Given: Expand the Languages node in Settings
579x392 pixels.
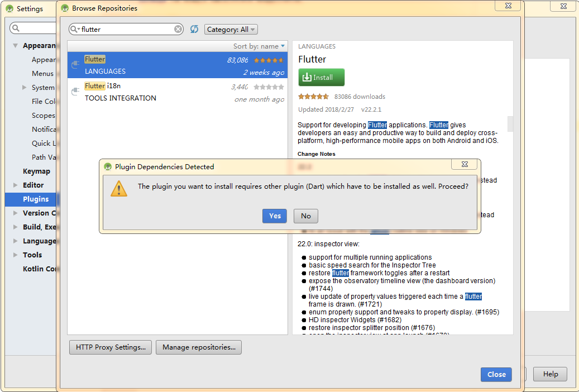Looking at the screenshot, I should tap(15, 241).
